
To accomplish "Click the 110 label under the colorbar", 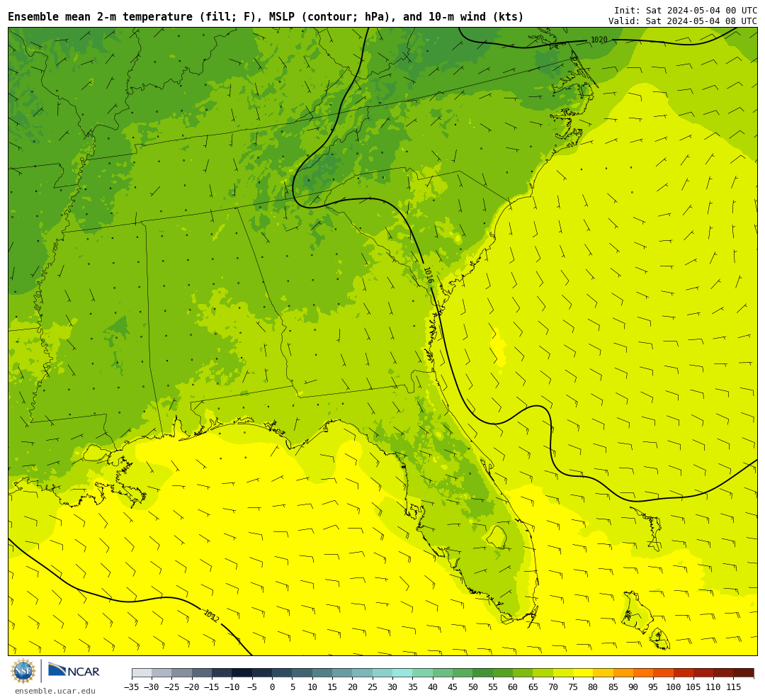I will (713, 687).
